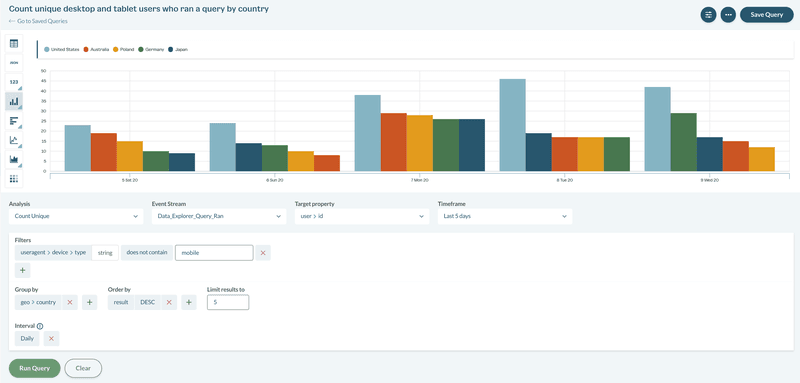The width and height of the screenshot is (800, 383).
Task: Click Australia bar for 7 Mon 20
Action: point(393,142)
